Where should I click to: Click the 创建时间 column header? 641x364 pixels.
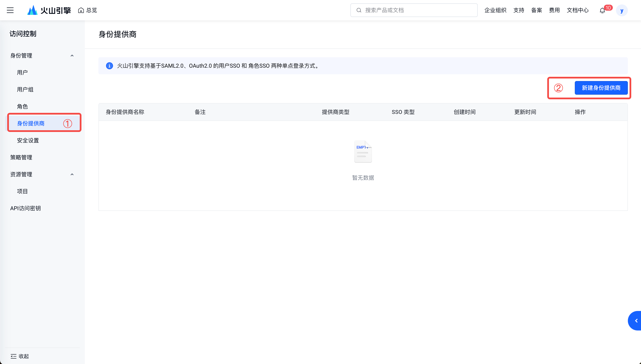pos(465,112)
